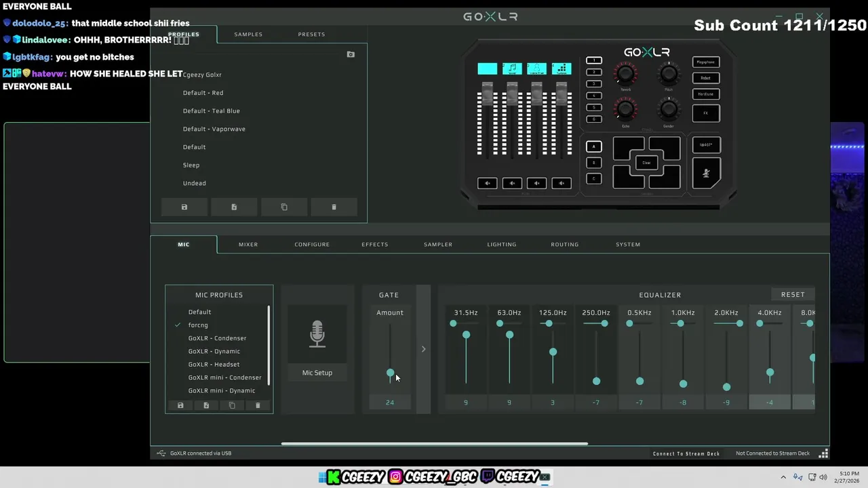Show hidden system tray icons

pyautogui.click(x=783, y=477)
